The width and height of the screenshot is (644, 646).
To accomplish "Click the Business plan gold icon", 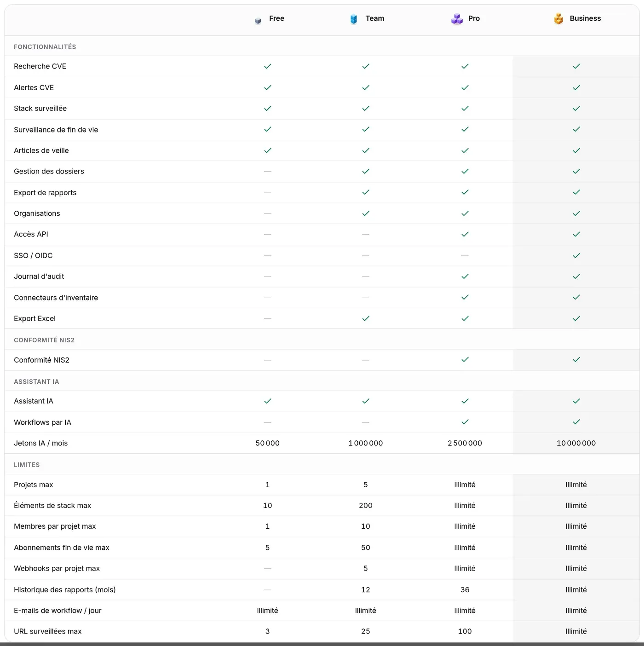I will click(x=558, y=19).
